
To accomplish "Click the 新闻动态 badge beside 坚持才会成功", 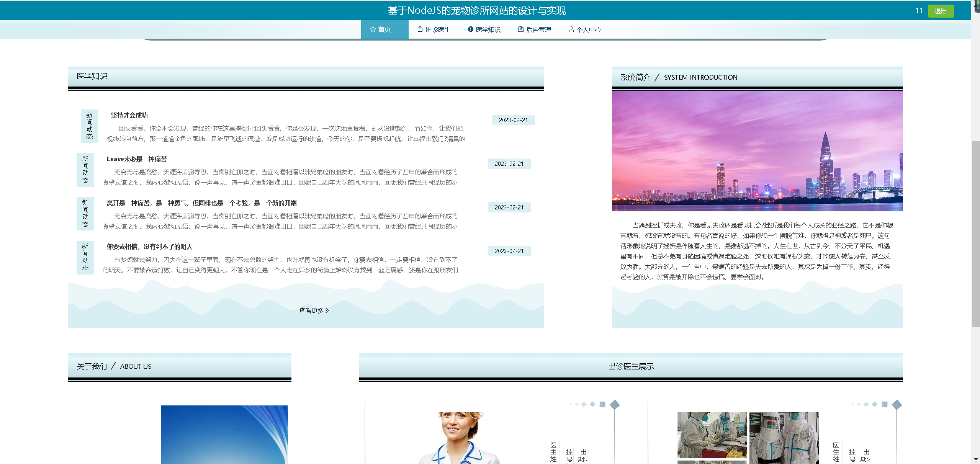I will click(x=89, y=126).
